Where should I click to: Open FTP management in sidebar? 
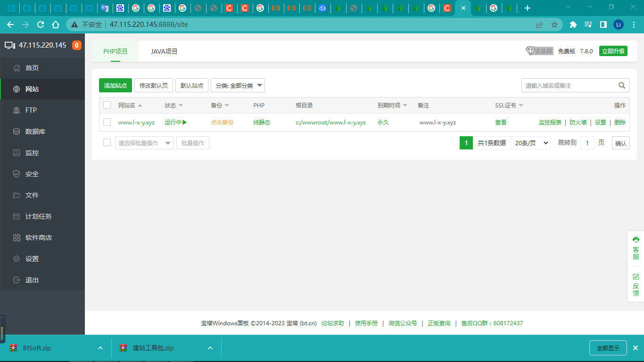click(42, 110)
